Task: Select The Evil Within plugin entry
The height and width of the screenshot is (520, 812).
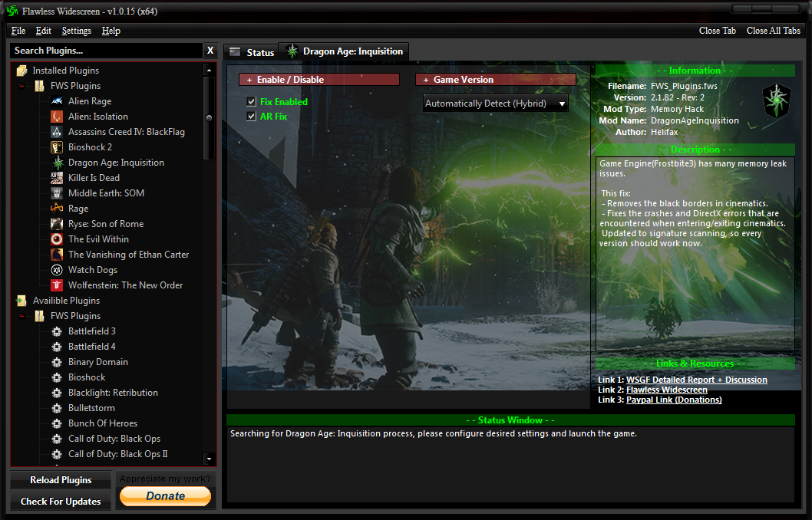Action: [x=98, y=239]
